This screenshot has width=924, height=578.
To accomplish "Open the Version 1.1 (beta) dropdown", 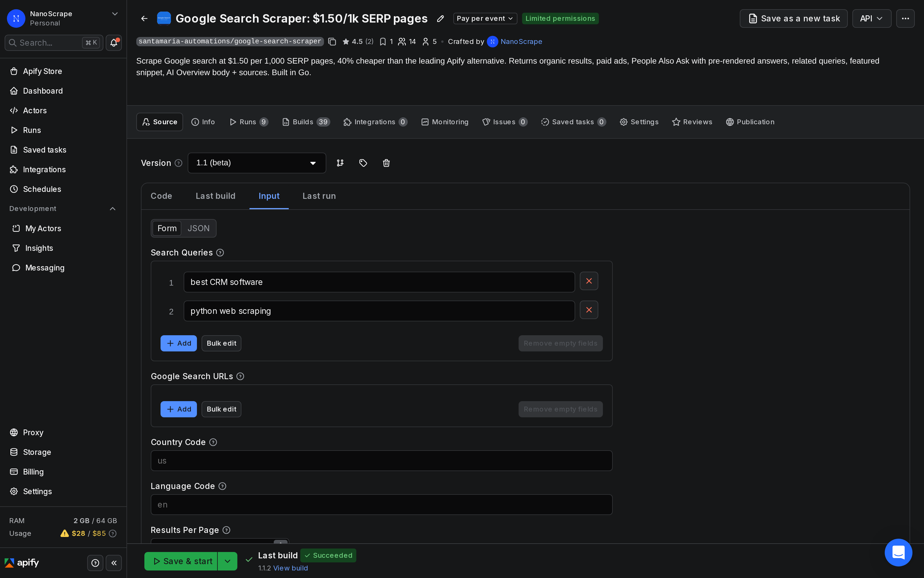I will click(x=257, y=163).
